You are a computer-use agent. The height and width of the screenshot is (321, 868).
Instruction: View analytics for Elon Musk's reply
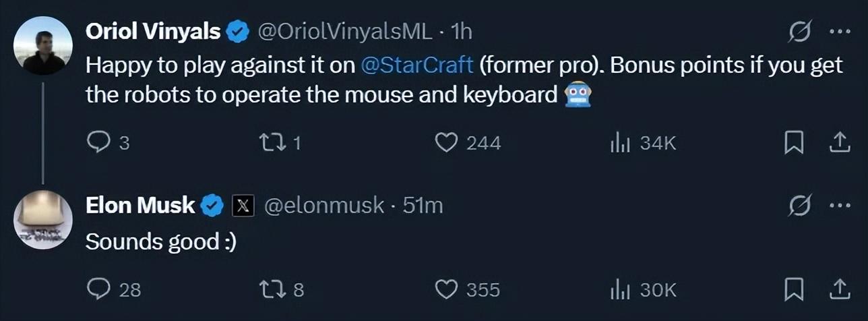[x=619, y=289]
